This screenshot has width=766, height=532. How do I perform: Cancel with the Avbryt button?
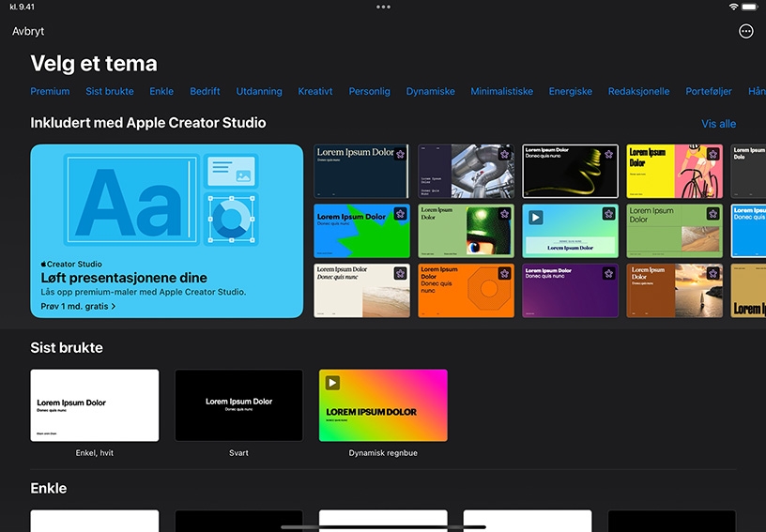point(28,31)
